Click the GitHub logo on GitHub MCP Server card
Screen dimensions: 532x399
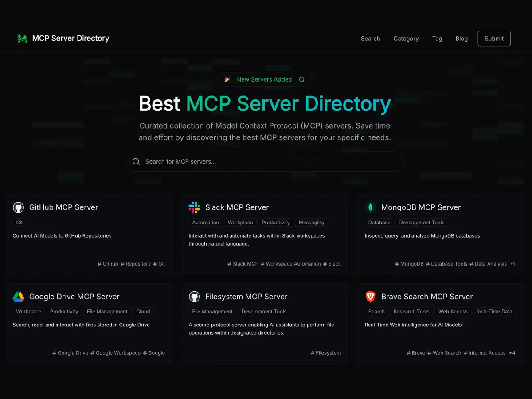18,207
